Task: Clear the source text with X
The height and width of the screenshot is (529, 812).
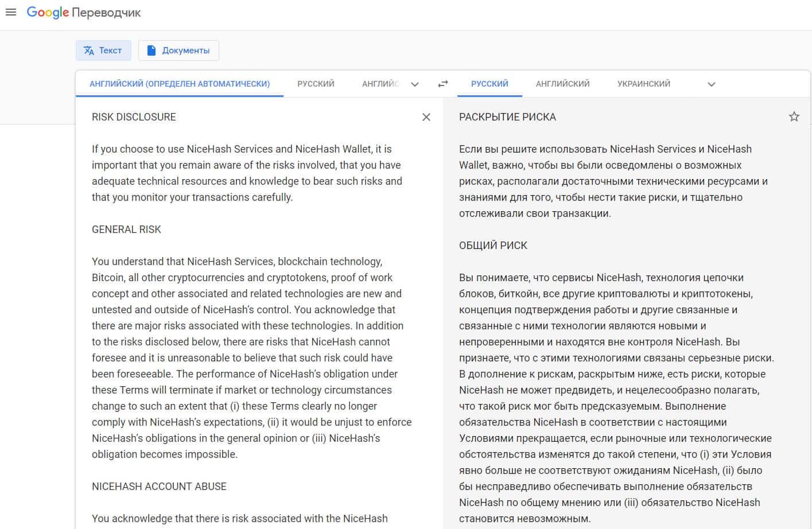Action: click(426, 117)
